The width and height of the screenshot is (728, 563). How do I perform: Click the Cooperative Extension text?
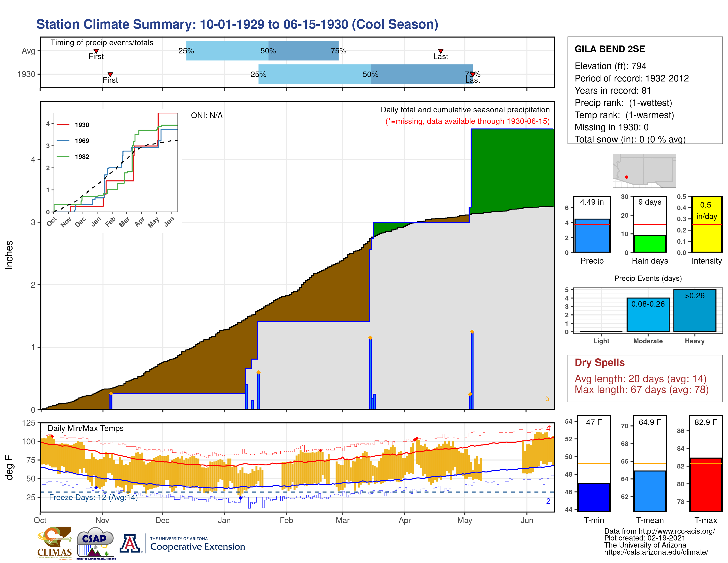click(198, 547)
